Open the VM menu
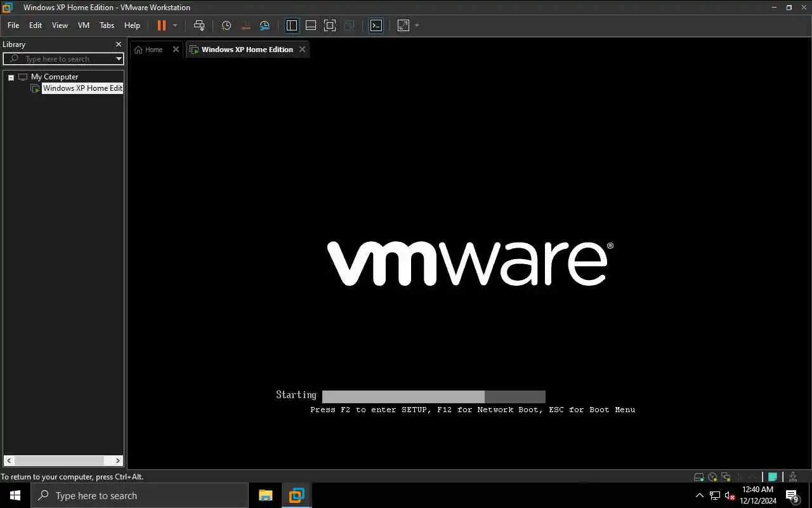Viewport: 812px width, 508px height. pyautogui.click(x=84, y=25)
